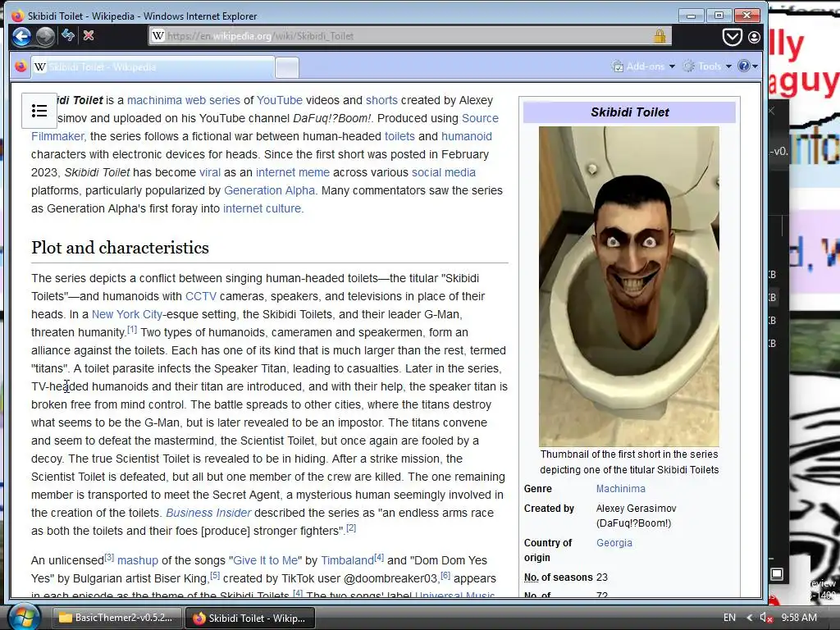840x630 pixels.
Task: Stop page loading with red X icon
Action: tap(89, 35)
